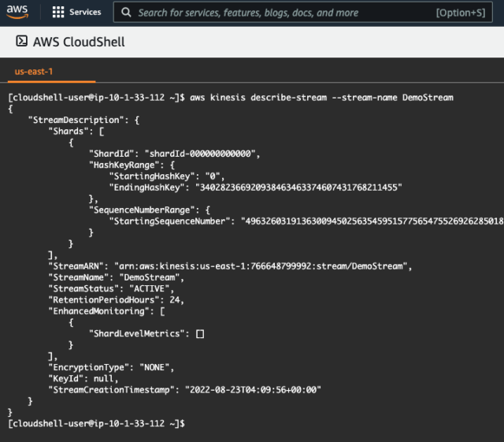The width and height of the screenshot is (504, 442).
Task: Click the AWS logo home icon
Action: click(x=17, y=12)
